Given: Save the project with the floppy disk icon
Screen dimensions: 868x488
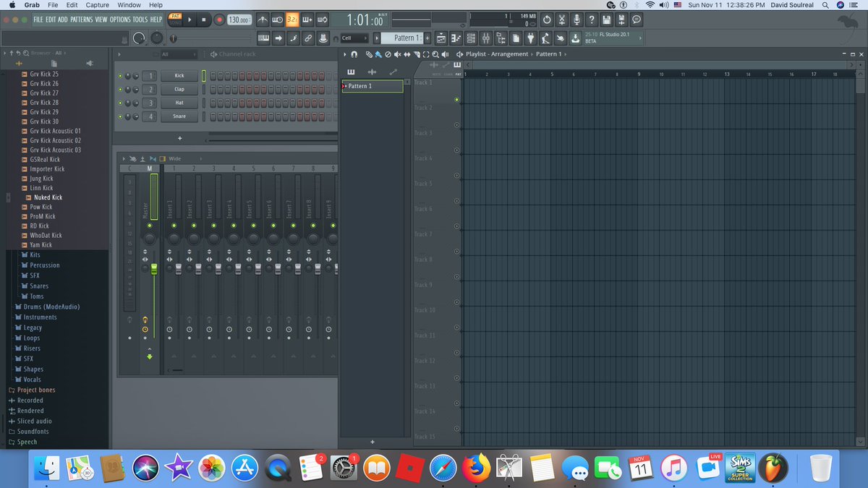Looking at the screenshot, I should [x=606, y=20].
